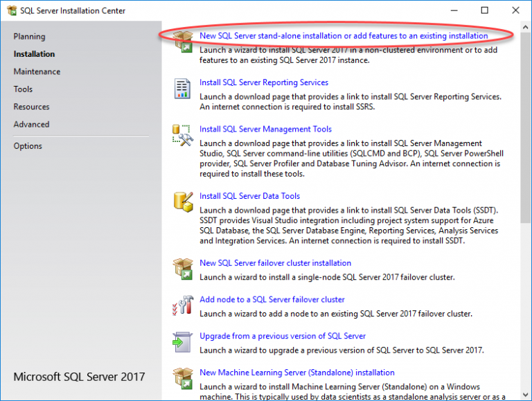The image size is (532, 401).
Task: Launch New SQL Server stand-alone installation link
Action: pyautogui.click(x=344, y=35)
